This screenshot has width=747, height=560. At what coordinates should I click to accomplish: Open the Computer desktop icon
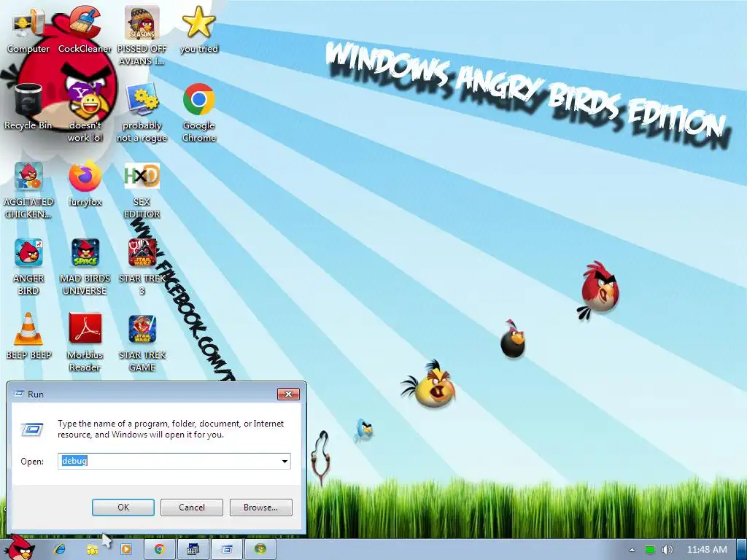coord(28,28)
